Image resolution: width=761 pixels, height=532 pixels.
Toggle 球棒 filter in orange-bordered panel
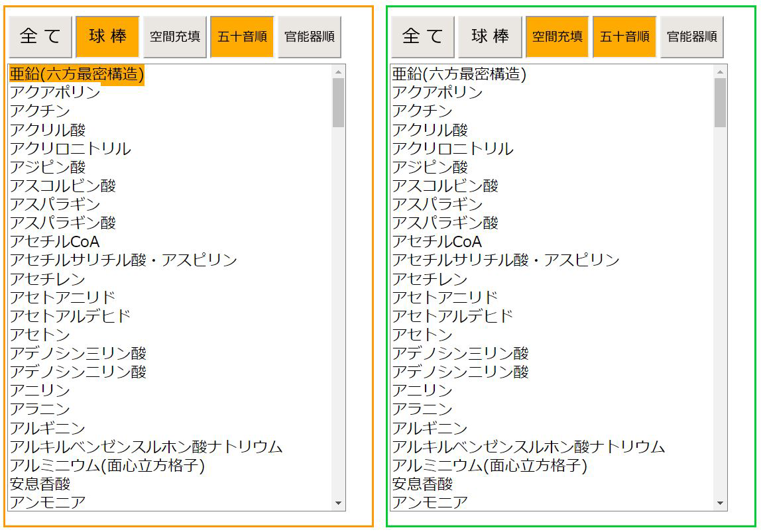107,36
